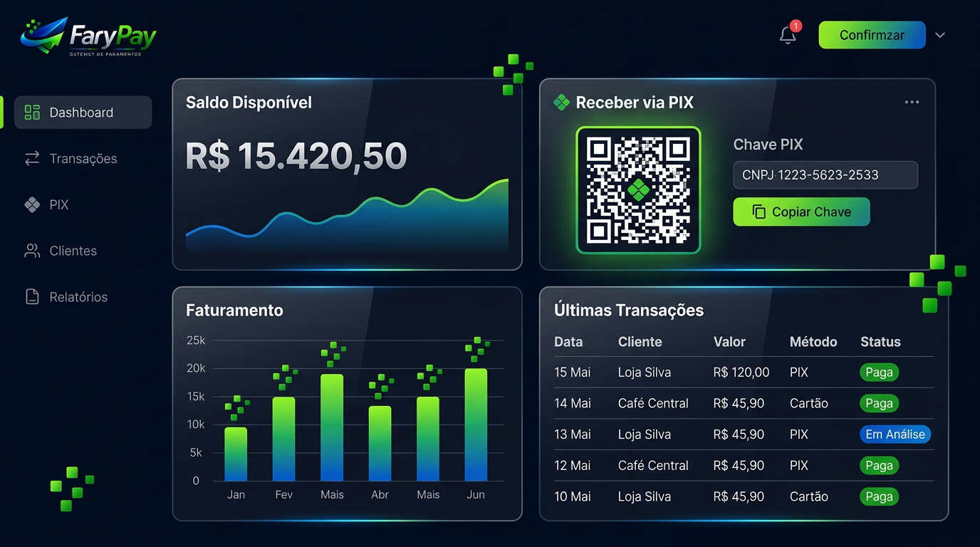Click the red notification count badge

click(x=796, y=26)
